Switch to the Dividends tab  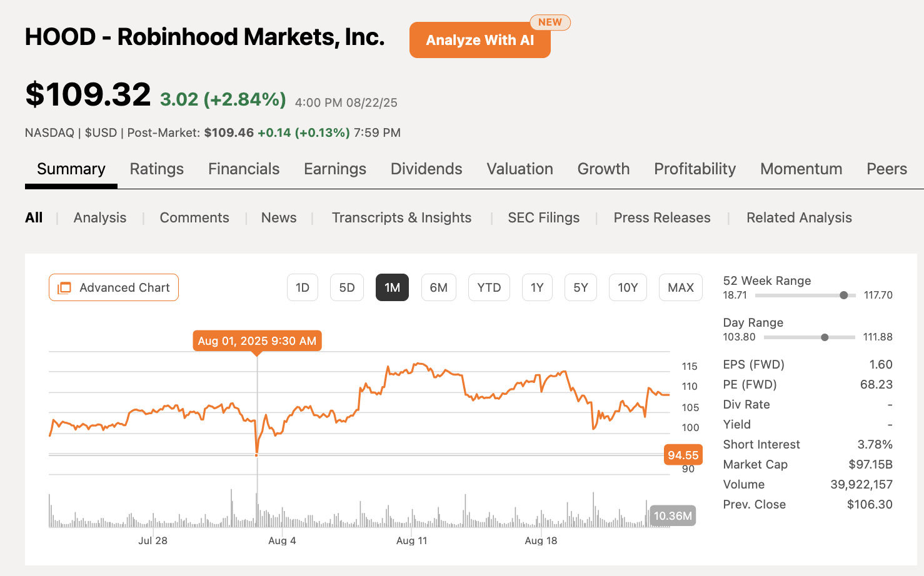pos(426,169)
